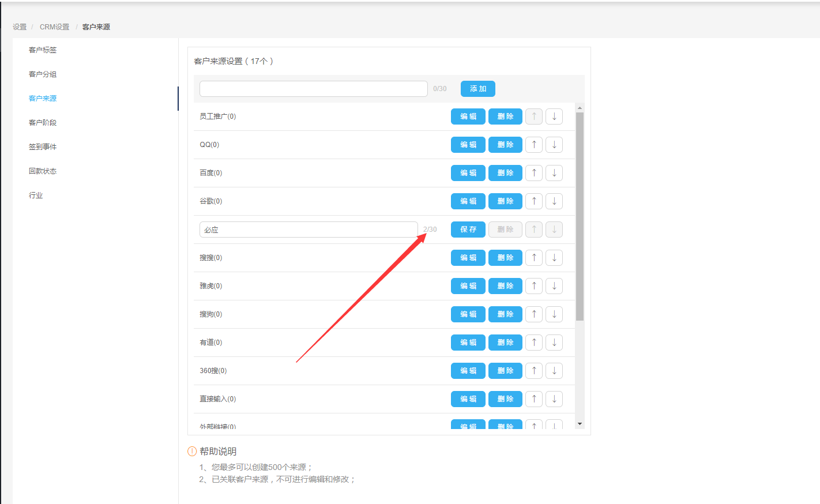Move 员工推广 down with arrow icon
The height and width of the screenshot is (504, 820).
[554, 116]
